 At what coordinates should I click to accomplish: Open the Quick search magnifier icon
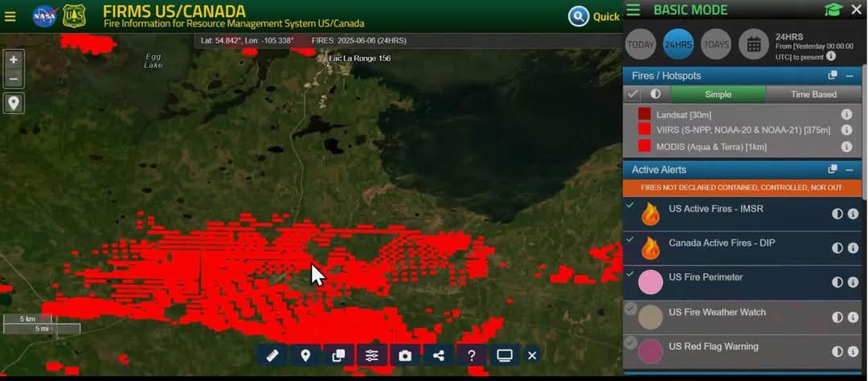578,17
